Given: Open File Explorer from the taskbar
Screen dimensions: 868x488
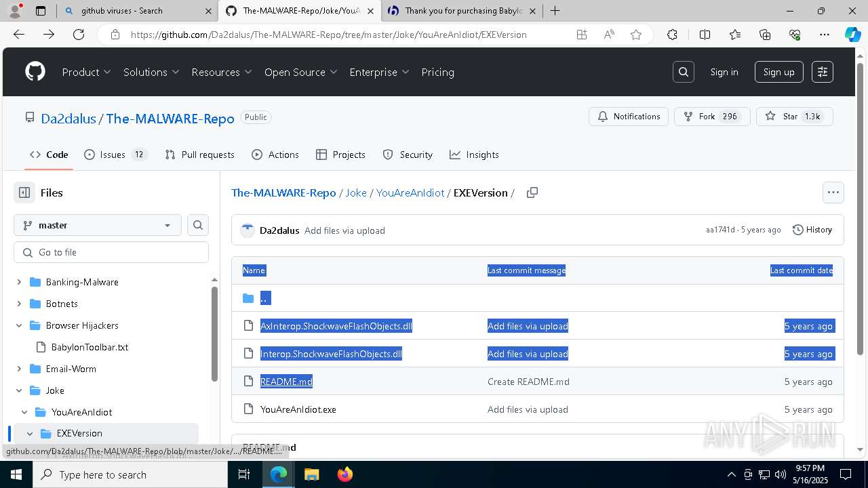Looking at the screenshot, I should (x=311, y=474).
